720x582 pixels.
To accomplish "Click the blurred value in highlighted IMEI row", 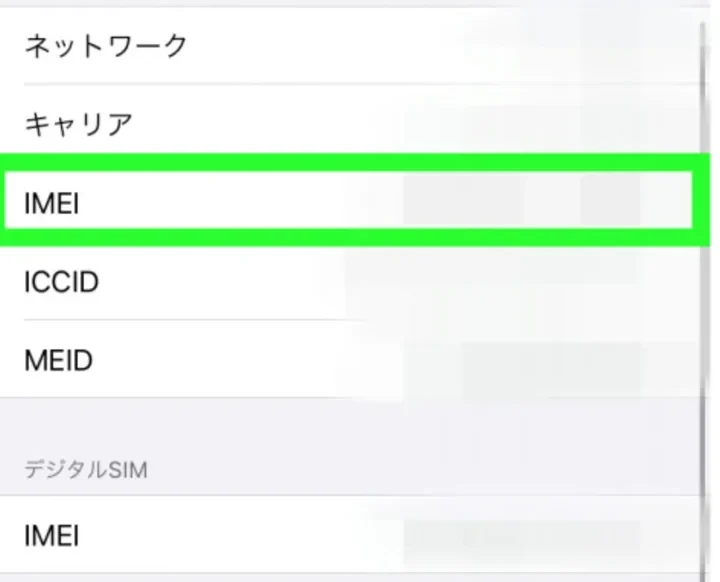I will click(x=520, y=203).
